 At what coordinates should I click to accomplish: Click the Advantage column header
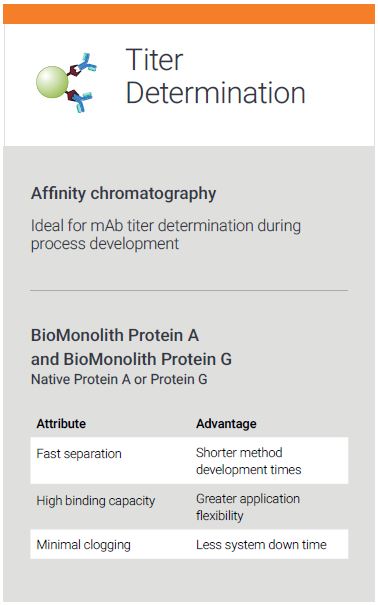(226, 424)
